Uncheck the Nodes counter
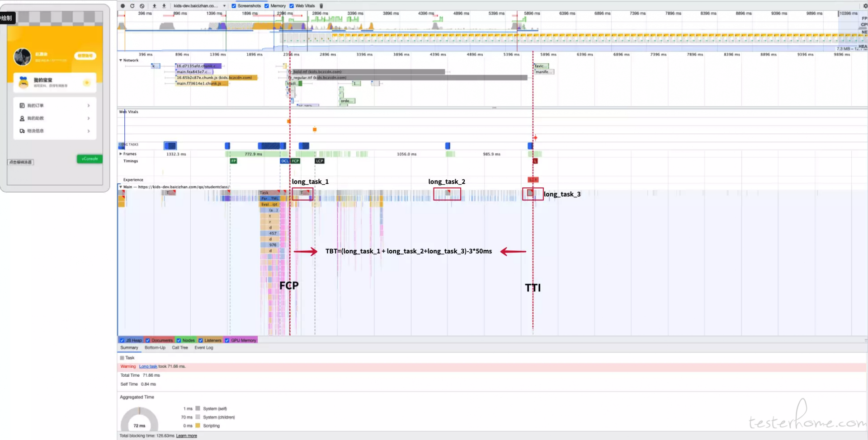Image resolution: width=868 pixels, height=440 pixels. (x=179, y=340)
